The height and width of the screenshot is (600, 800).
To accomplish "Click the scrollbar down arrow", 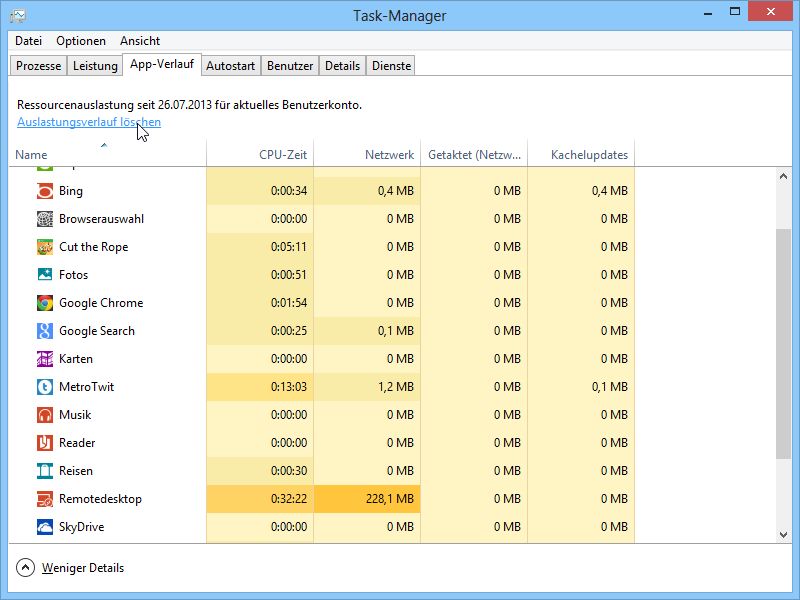I will [x=784, y=535].
